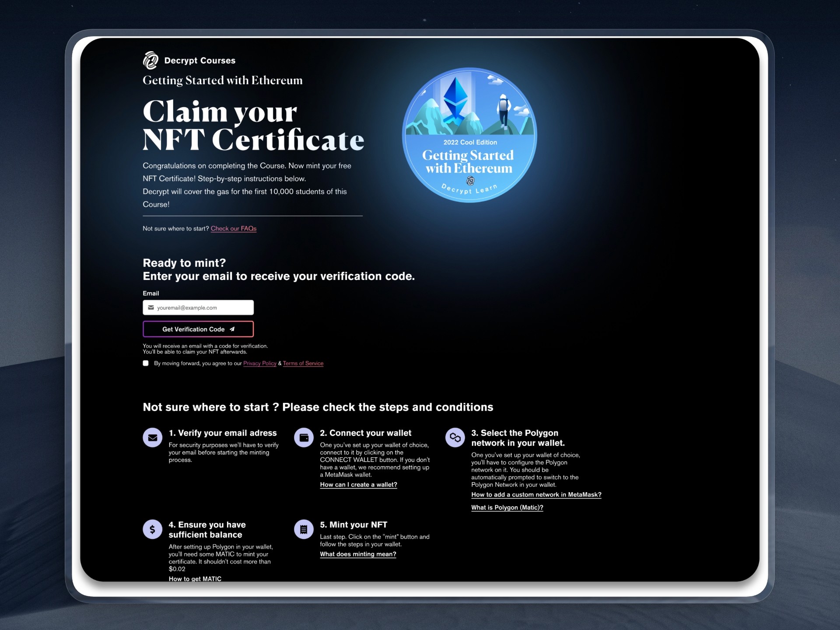Image resolution: width=840 pixels, height=630 pixels.
Task: Open the Privacy Policy link
Action: pyautogui.click(x=259, y=363)
